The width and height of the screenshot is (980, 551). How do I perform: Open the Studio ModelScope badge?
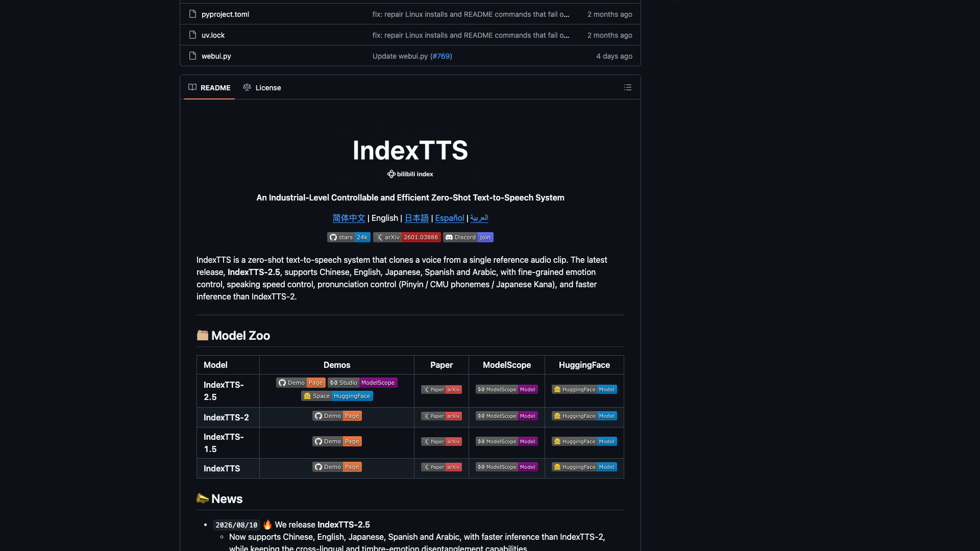[362, 383]
